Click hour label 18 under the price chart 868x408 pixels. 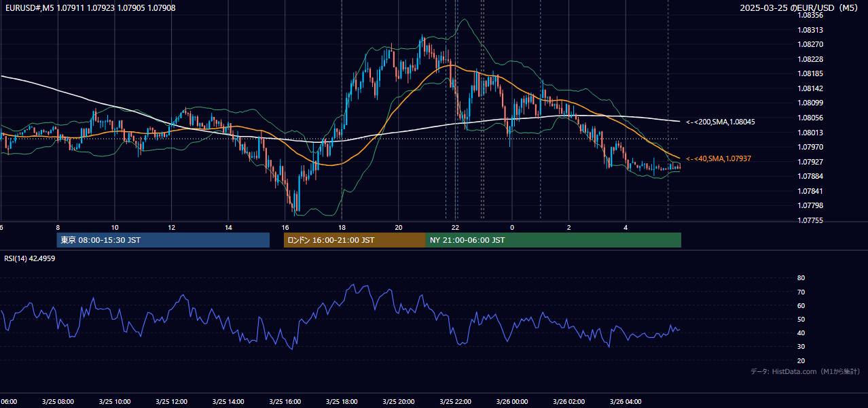[342, 227]
